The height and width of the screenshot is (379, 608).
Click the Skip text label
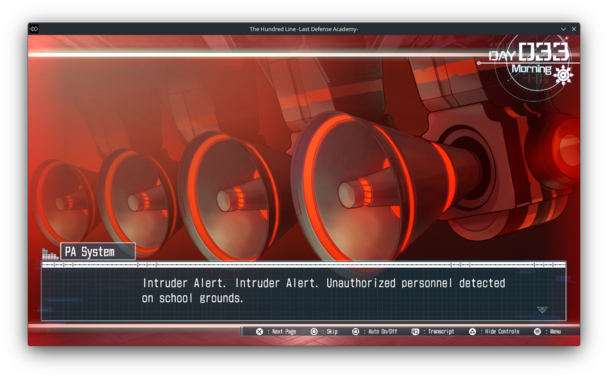[332, 331]
